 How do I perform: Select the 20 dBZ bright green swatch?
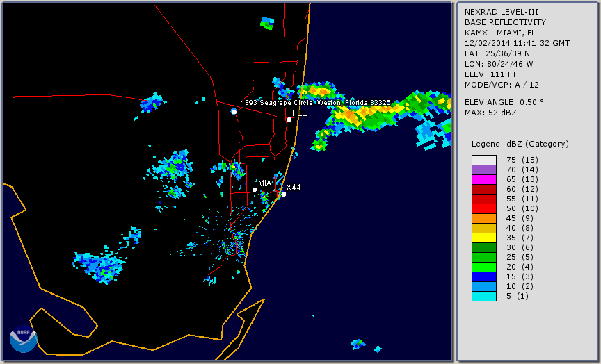pyautogui.click(x=484, y=267)
